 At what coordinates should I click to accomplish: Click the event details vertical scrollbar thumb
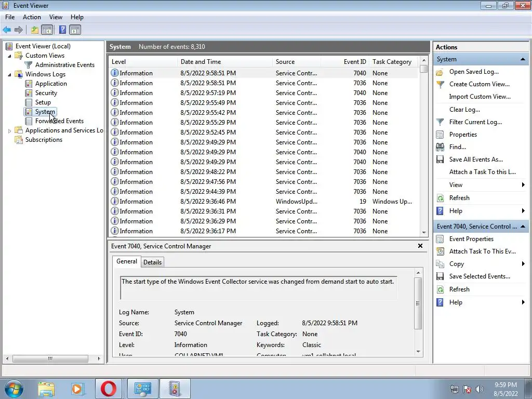(x=418, y=303)
